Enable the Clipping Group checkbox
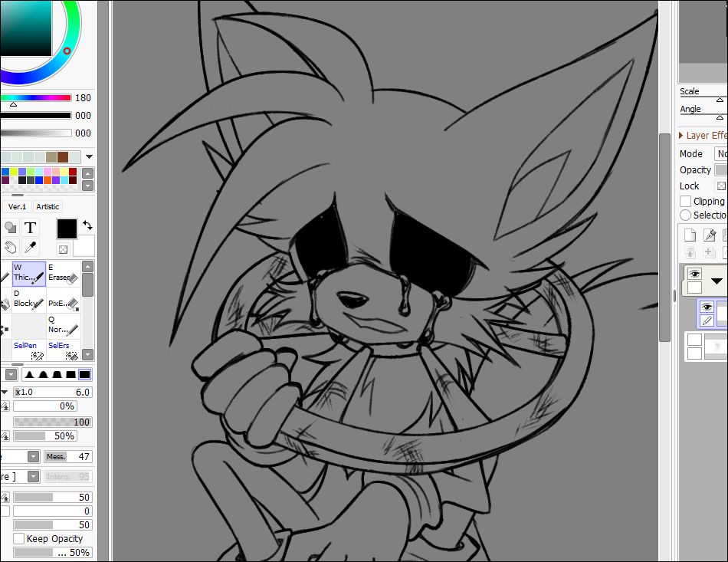 coord(685,201)
